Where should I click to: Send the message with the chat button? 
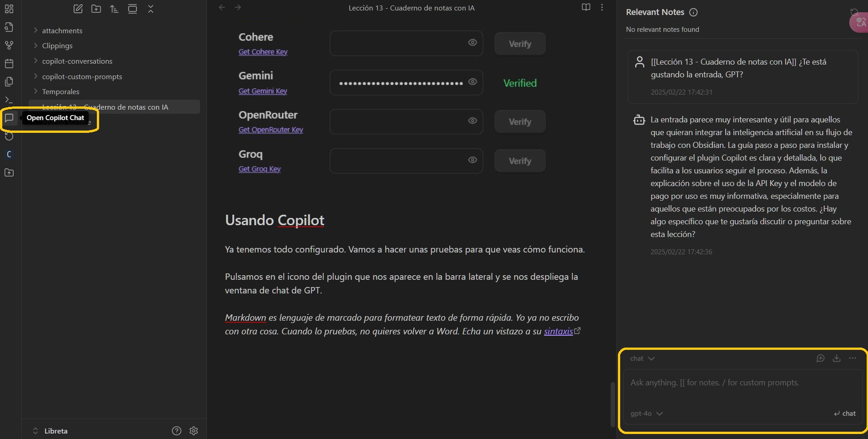tap(845, 414)
